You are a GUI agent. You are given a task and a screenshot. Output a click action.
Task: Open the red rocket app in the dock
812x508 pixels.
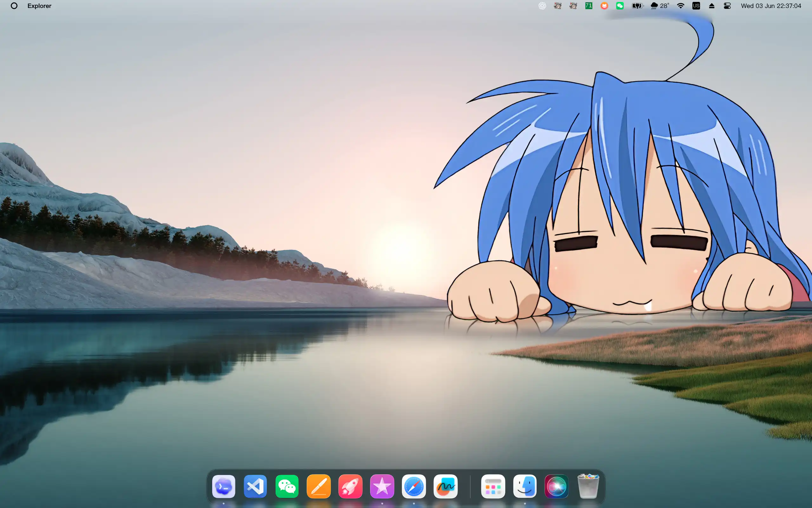pos(350,486)
